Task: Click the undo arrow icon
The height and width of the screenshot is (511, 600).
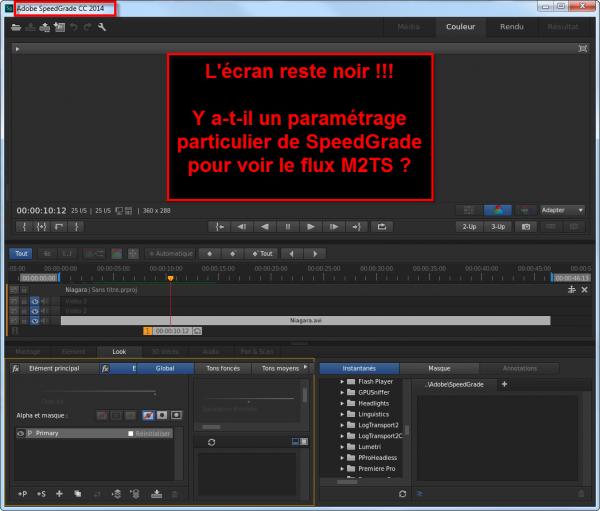Action: pos(74,27)
